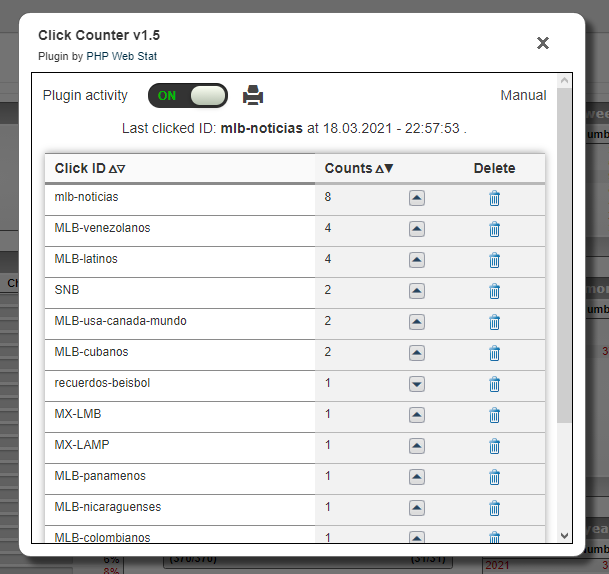
Task: Sort table by Click ID column
Action: click(90, 169)
